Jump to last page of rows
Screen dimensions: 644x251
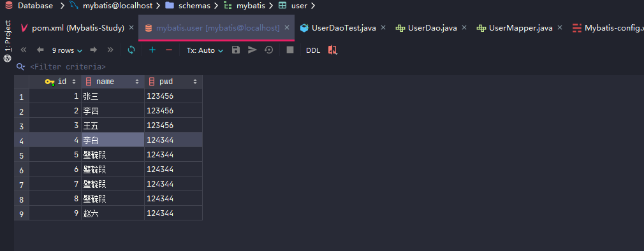(x=110, y=50)
